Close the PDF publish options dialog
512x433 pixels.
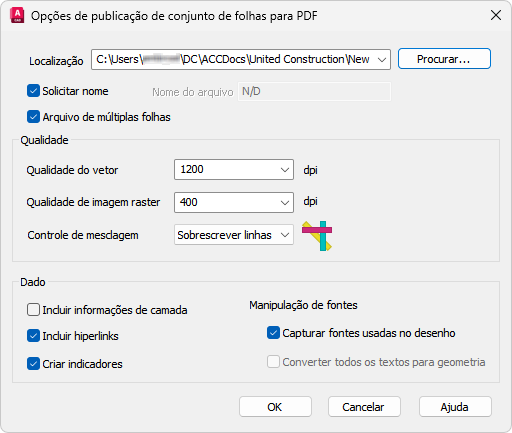pyautogui.click(x=496, y=15)
